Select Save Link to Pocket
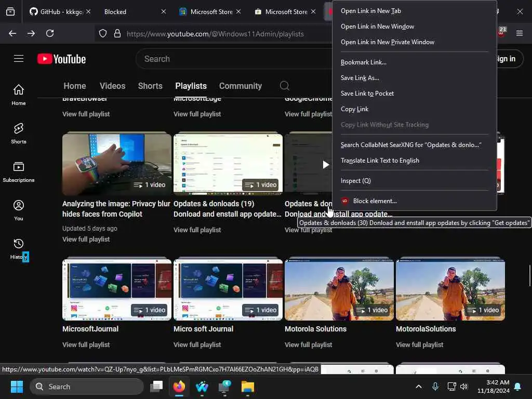532x399 pixels. point(415,94)
